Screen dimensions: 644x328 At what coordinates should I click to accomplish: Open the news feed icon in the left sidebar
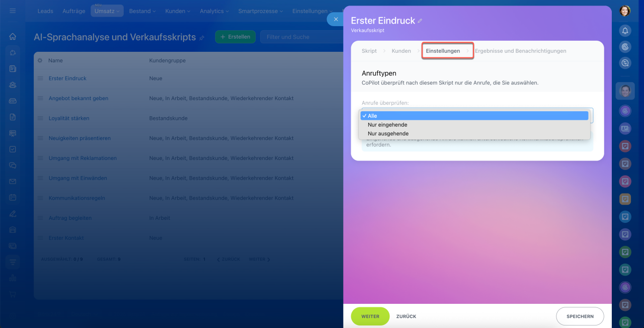pos(13,69)
